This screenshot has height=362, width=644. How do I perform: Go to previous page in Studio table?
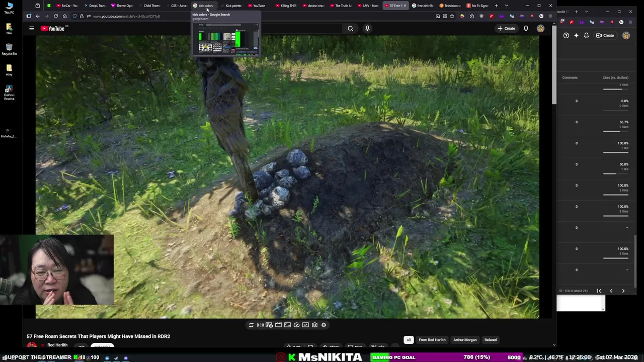click(611, 291)
